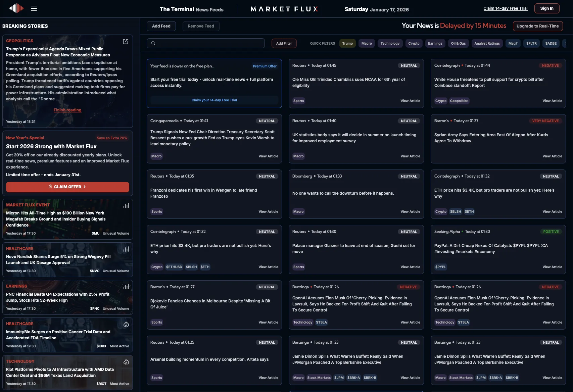The width and height of the screenshot is (573, 392).
Task: Open the hamburger navigation menu
Action: 34,8
